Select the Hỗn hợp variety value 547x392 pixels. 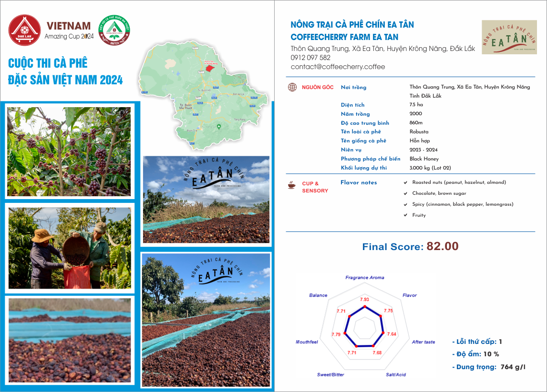click(420, 141)
